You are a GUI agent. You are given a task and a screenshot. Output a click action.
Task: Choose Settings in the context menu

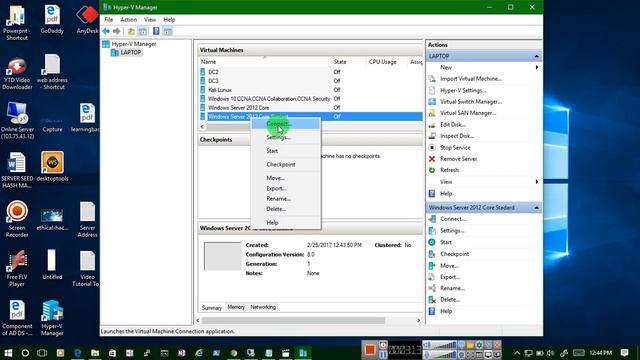pyautogui.click(x=286, y=137)
